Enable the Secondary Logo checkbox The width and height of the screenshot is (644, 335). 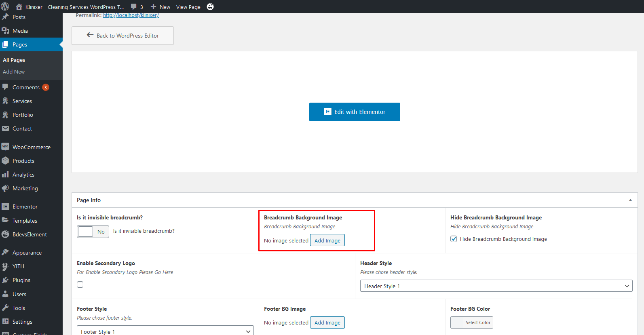(x=80, y=284)
